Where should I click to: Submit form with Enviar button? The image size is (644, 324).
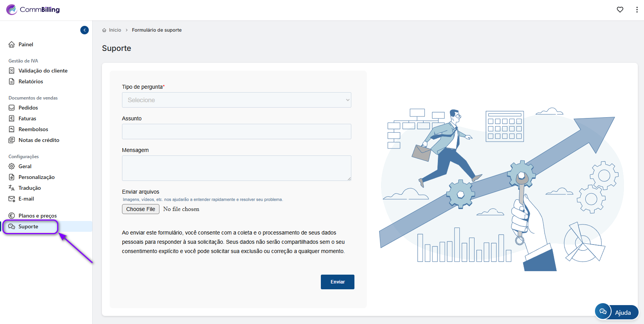pos(337,282)
